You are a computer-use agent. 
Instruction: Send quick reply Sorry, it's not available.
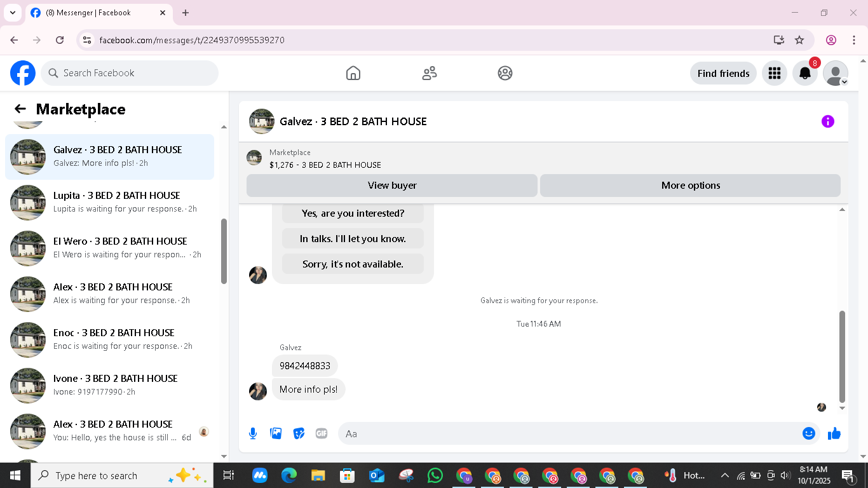(x=353, y=264)
